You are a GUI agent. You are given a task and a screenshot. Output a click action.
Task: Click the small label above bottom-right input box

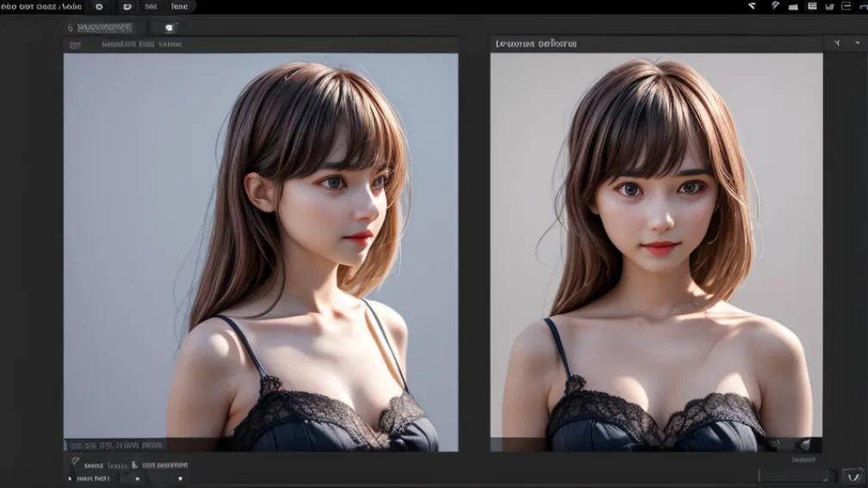point(803,460)
